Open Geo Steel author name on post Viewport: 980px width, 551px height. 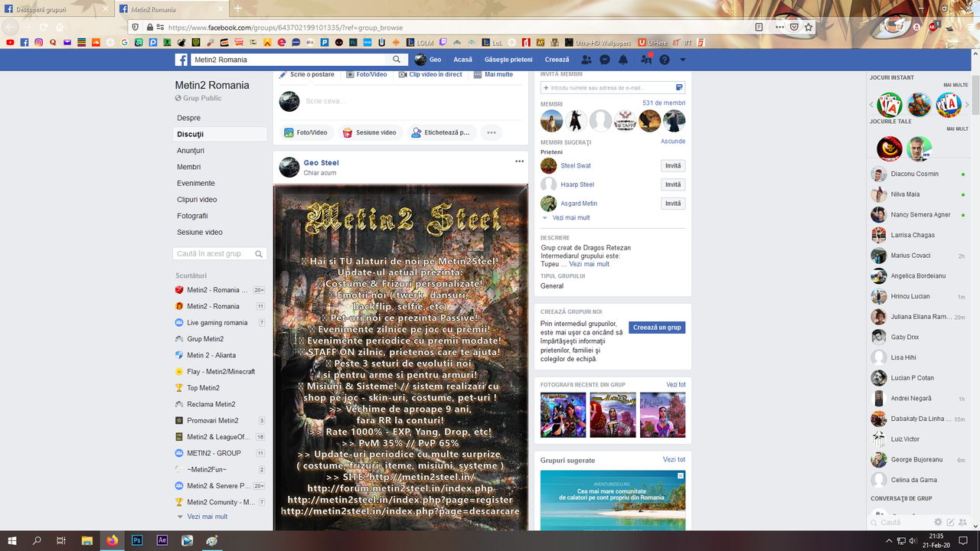click(x=321, y=163)
